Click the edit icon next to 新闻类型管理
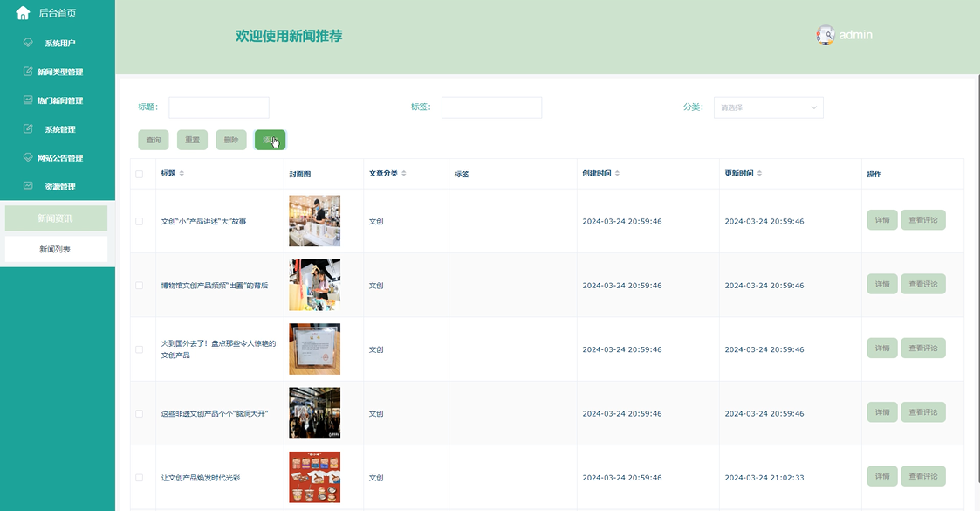Viewport: 980px width, 511px height. coord(28,72)
